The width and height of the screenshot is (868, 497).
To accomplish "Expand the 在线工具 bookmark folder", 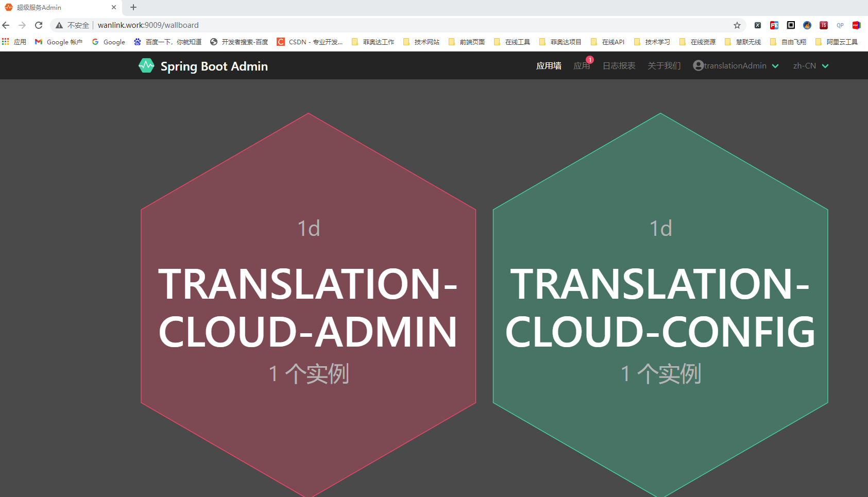I will tap(512, 42).
